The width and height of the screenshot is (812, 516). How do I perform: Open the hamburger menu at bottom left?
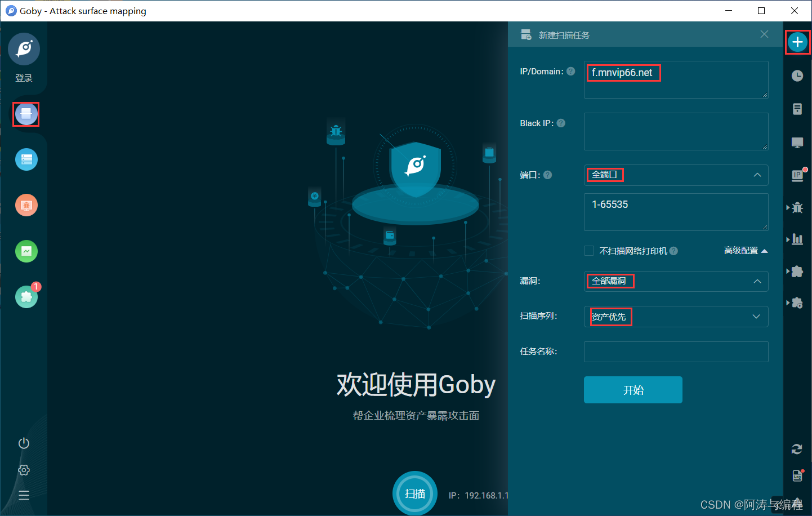(23, 495)
